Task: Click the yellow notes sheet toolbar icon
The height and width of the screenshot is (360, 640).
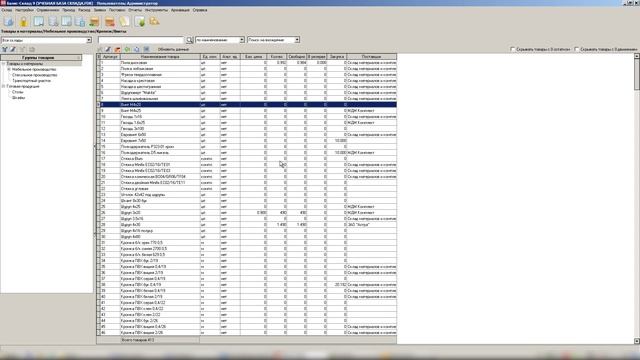Action: (x=124, y=22)
